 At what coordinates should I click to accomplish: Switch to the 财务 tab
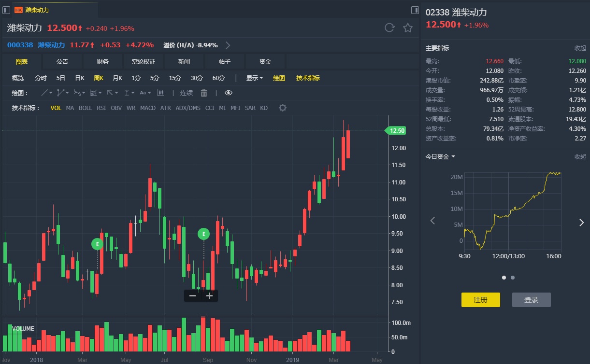(x=103, y=62)
